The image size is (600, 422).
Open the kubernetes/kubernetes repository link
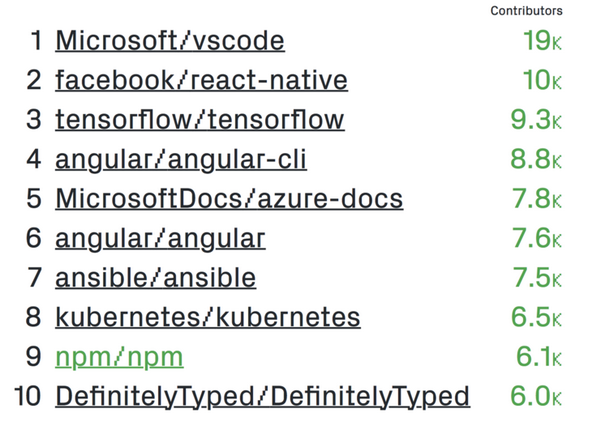[x=208, y=317]
